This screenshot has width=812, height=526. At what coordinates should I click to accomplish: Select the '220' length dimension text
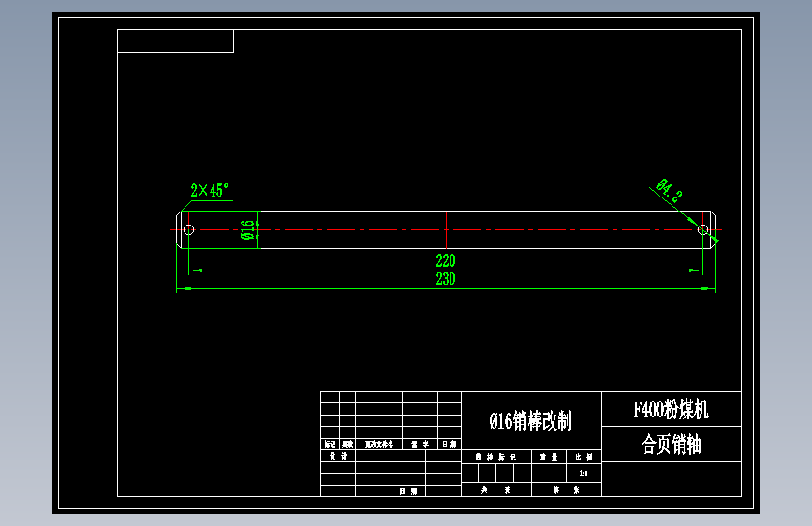[x=446, y=260]
